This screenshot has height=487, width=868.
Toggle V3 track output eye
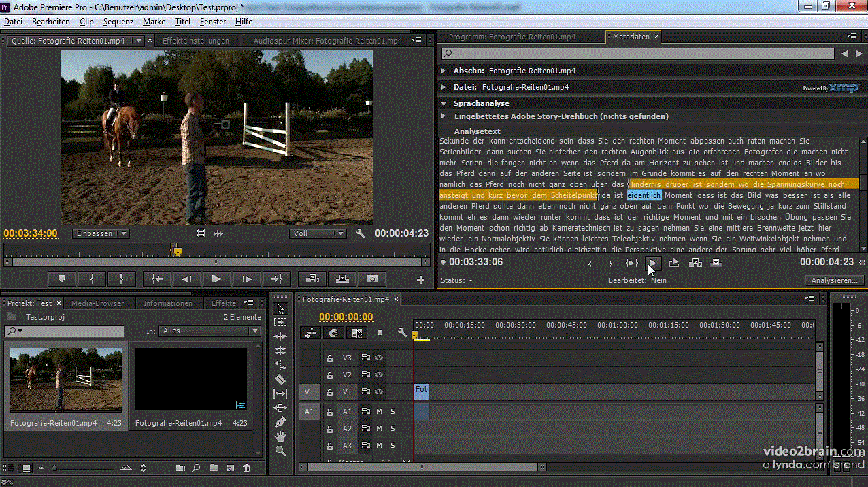(379, 357)
